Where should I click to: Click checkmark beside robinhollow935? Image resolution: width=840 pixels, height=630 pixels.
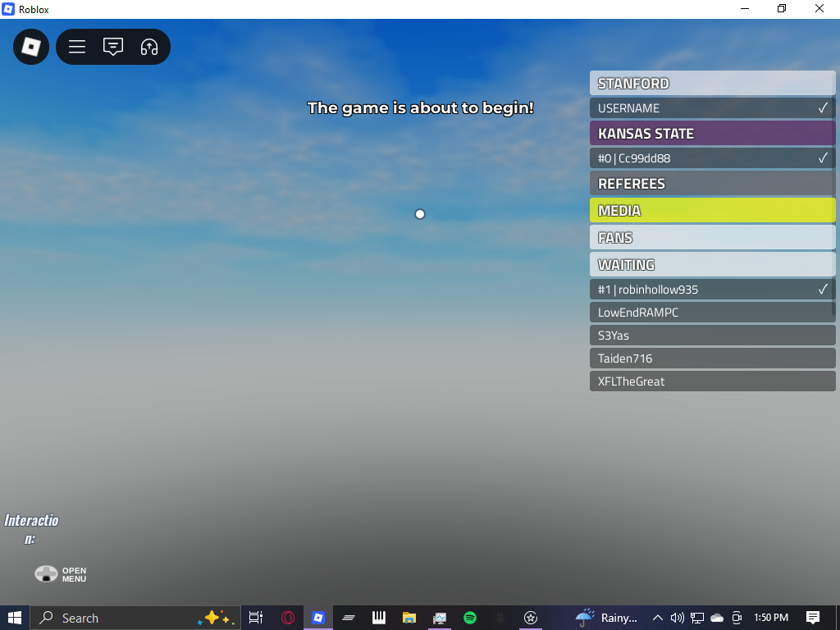[x=823, y=289]
